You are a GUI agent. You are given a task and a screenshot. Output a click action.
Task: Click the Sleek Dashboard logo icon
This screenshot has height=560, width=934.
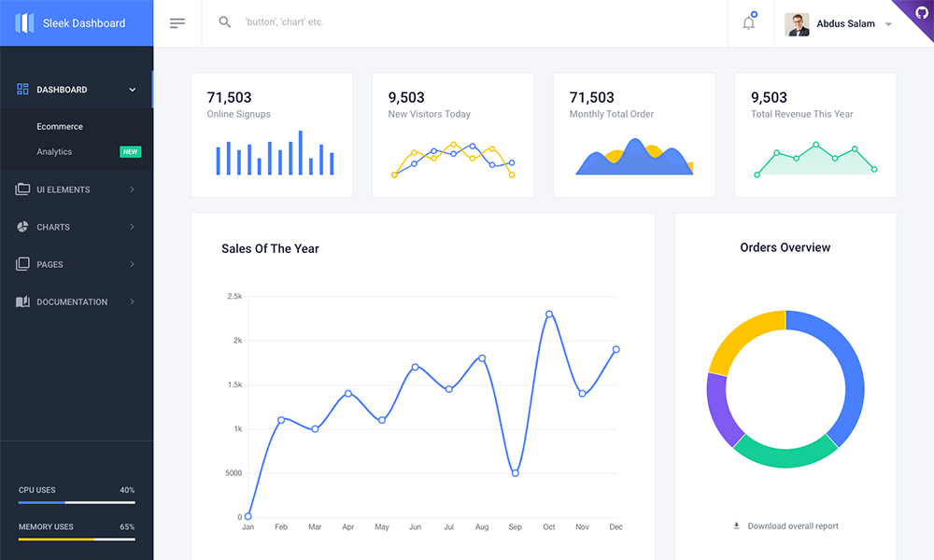pos(24,23)
